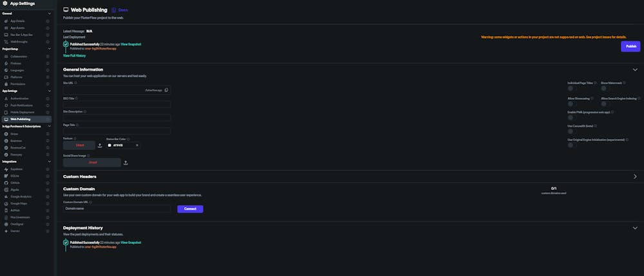This screenshot has height=276, width=644.
Task: Collapse the Deployment History section
Action: (x=635, y=228)
